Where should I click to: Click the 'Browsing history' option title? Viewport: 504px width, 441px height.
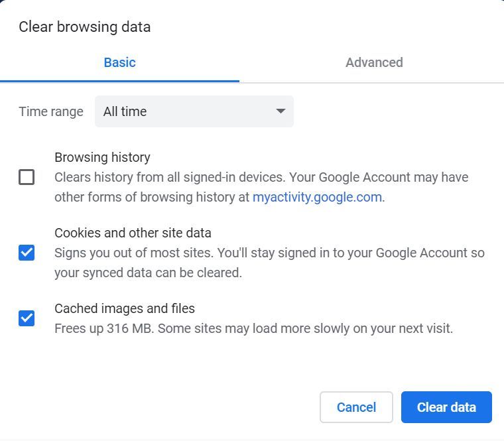click(102, 157)
